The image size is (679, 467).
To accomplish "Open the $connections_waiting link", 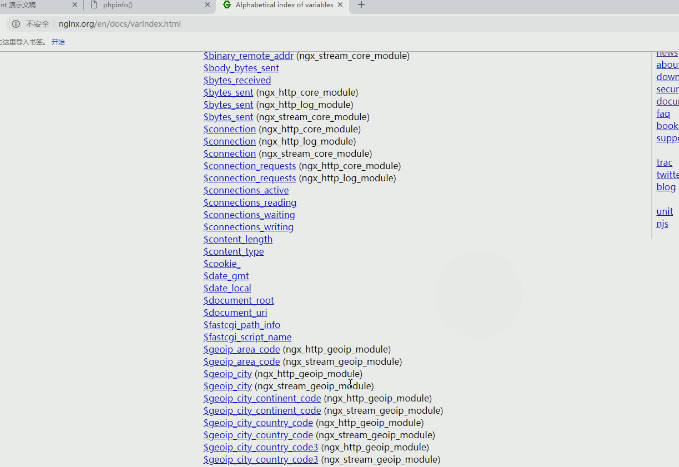I will tap(249, 214).
